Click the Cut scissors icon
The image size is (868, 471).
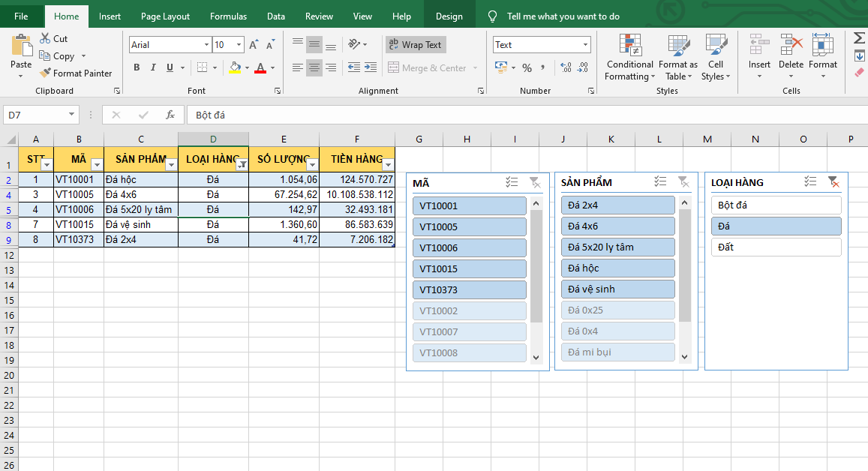(44, 38)
